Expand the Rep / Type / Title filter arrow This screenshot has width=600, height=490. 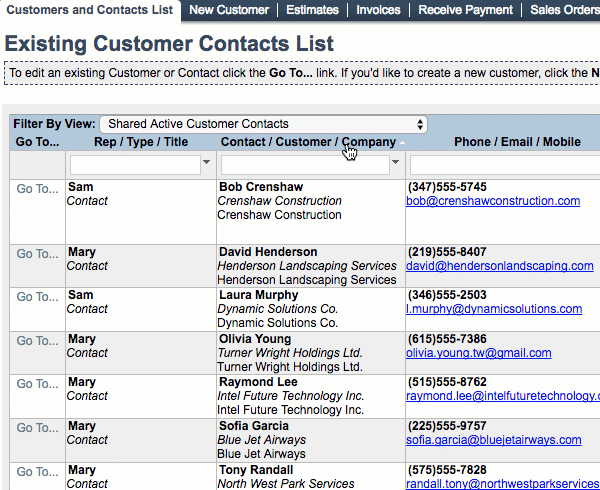coord(207,162)
